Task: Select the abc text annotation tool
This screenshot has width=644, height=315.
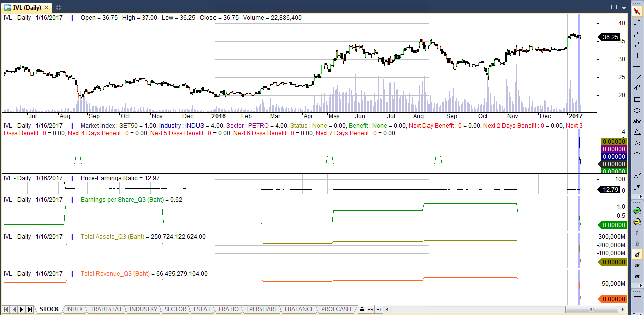Action: pyautogui.click(x=637, y=121)
